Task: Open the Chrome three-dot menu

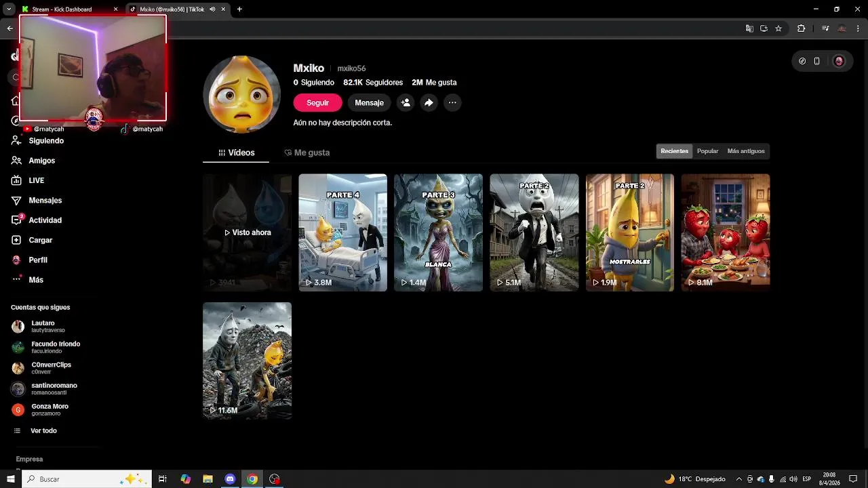Action: 858,28
